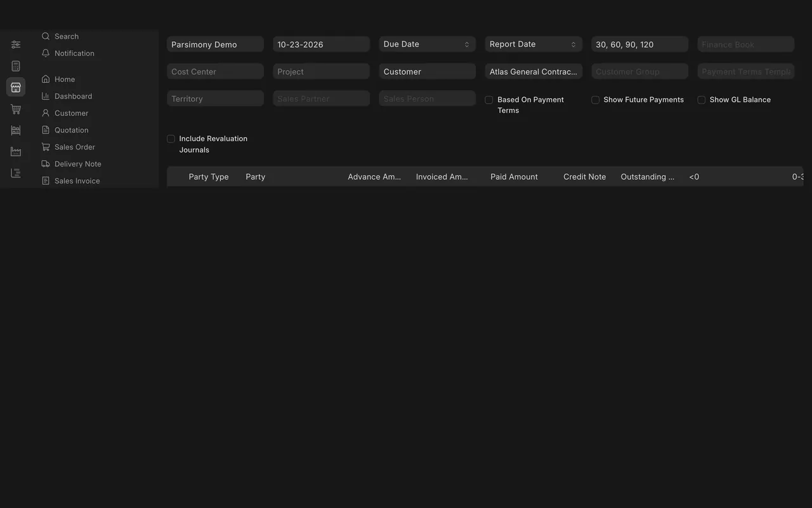Open the Accounting calculator icon
The image size is (812, 508).
tap(16, 66)
